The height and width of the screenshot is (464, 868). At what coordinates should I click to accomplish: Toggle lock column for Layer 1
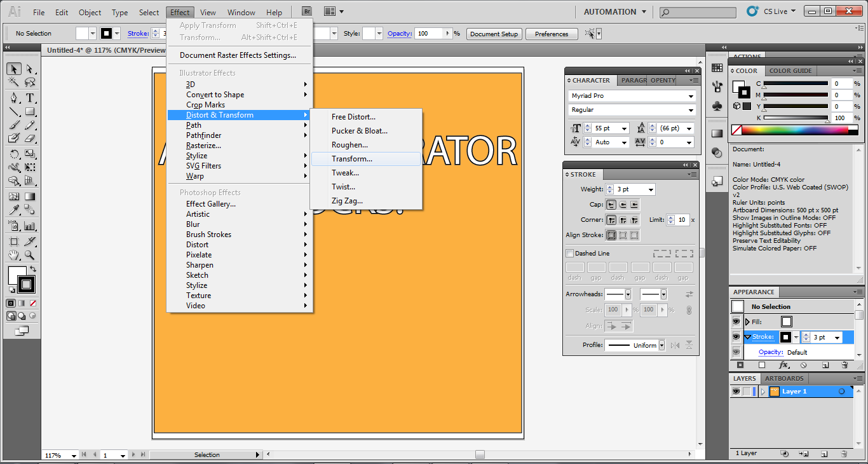747,392
